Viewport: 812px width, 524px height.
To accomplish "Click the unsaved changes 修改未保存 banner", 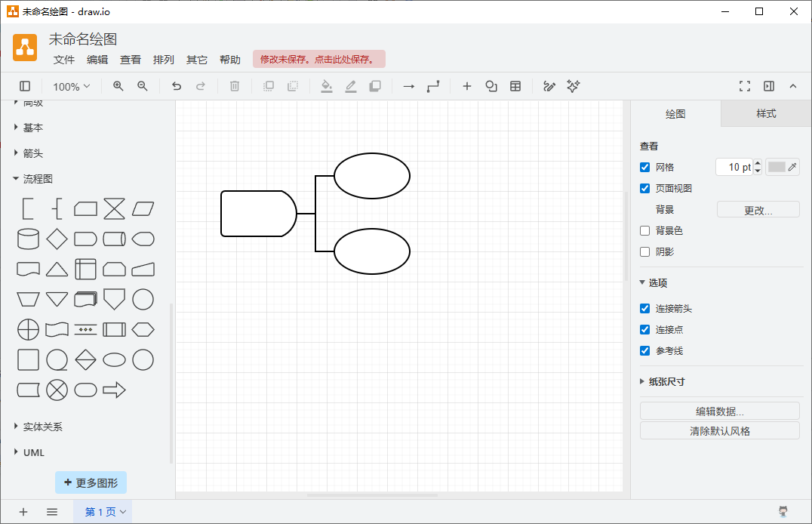I will point(319,59).
